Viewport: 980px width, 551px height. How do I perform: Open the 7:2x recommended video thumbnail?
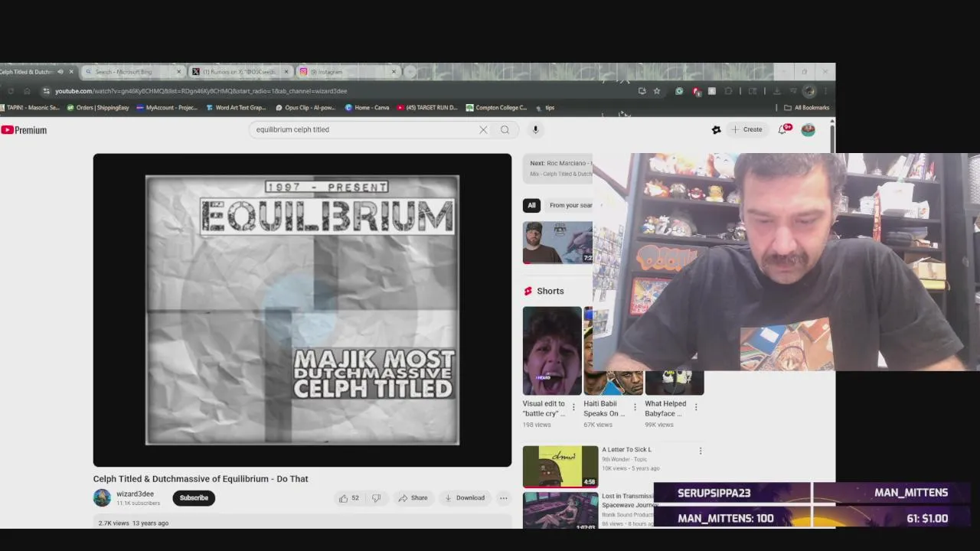pos(557,243)
